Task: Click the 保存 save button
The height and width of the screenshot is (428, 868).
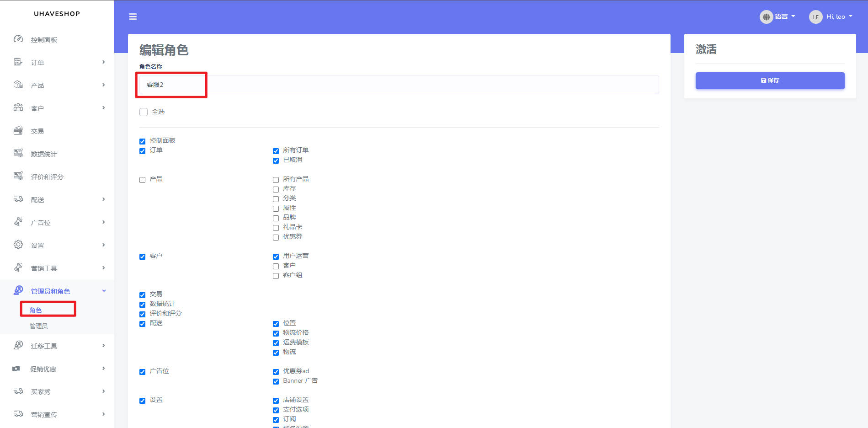Action: [x=770, y=80]
